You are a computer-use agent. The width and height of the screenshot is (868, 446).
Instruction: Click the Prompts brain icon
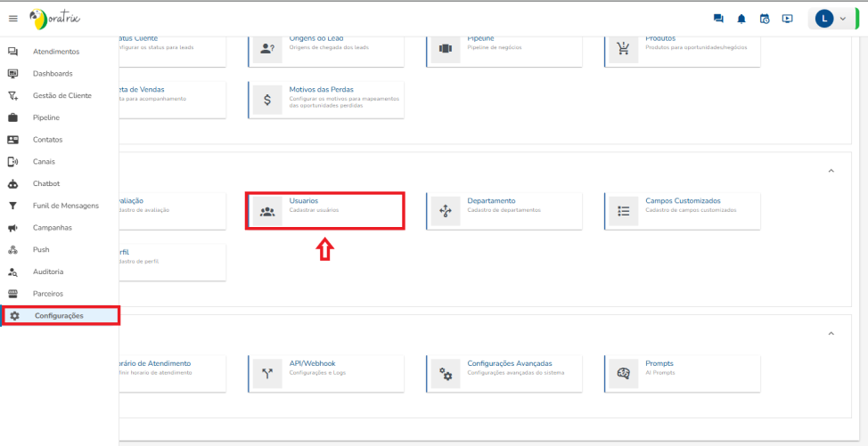pos(625,374)
